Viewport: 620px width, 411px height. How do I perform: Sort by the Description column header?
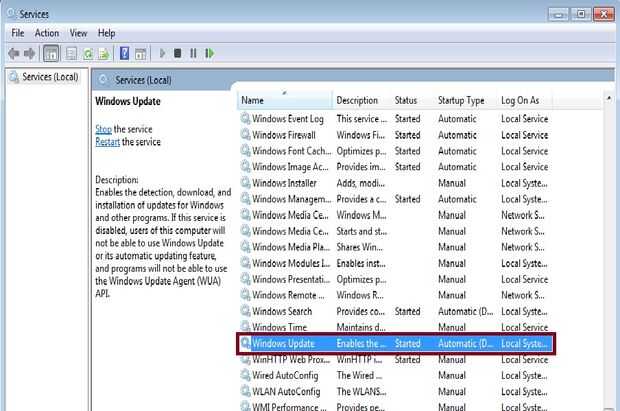[x=361, y=100]
